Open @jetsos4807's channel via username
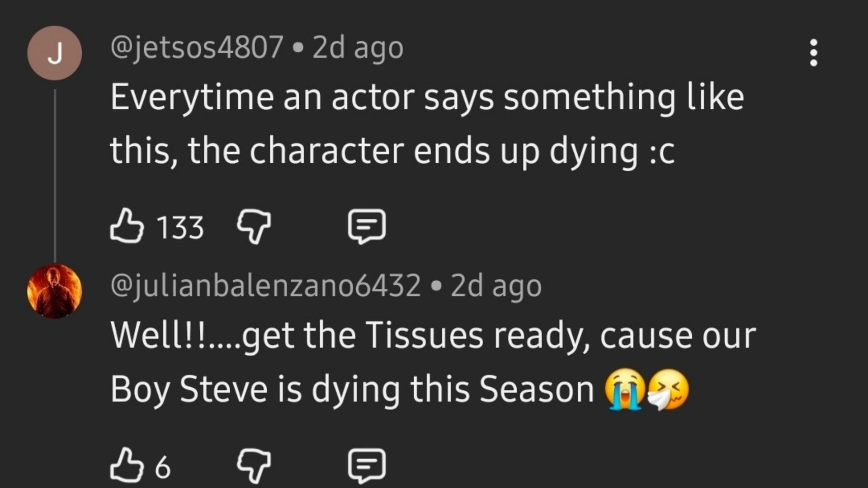The image size is (868, 488). (197, 47)
